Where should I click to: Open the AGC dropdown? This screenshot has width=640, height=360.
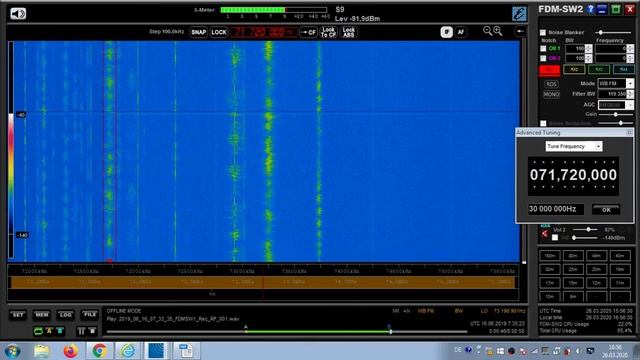click(x=616, y=105)
